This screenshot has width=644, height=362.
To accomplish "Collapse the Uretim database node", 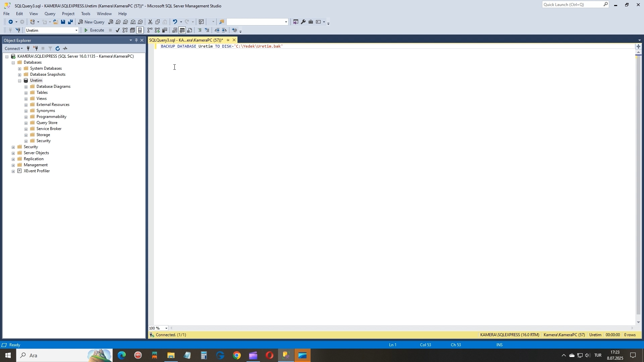I will point(20,81).
